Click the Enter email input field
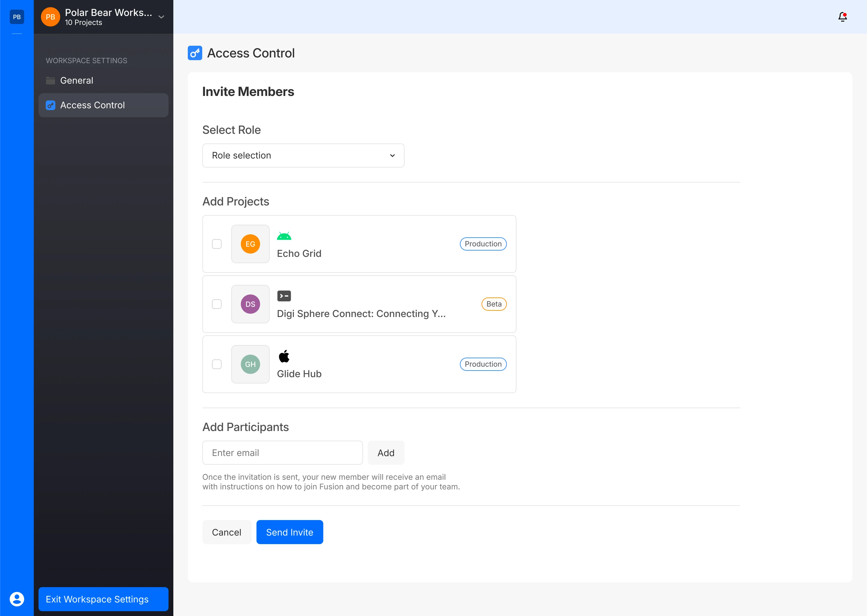Viewport: 867px width, 616px height. pyautogui.click(x=282, y=452)
